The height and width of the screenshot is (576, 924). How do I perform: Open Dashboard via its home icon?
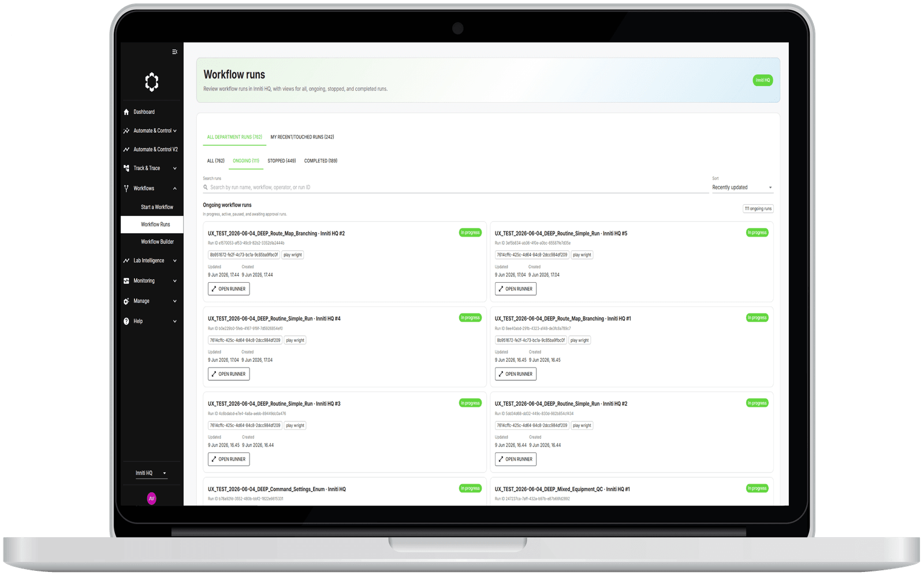[x=126, y=112]
